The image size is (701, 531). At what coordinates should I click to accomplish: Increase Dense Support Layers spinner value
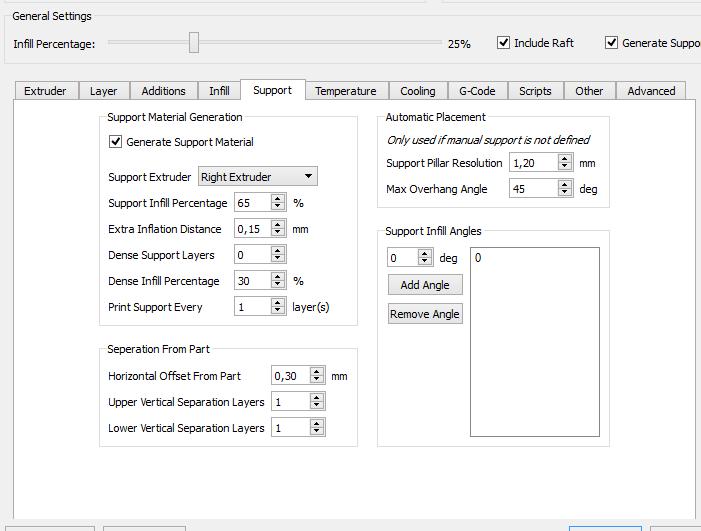click(278, 250)
